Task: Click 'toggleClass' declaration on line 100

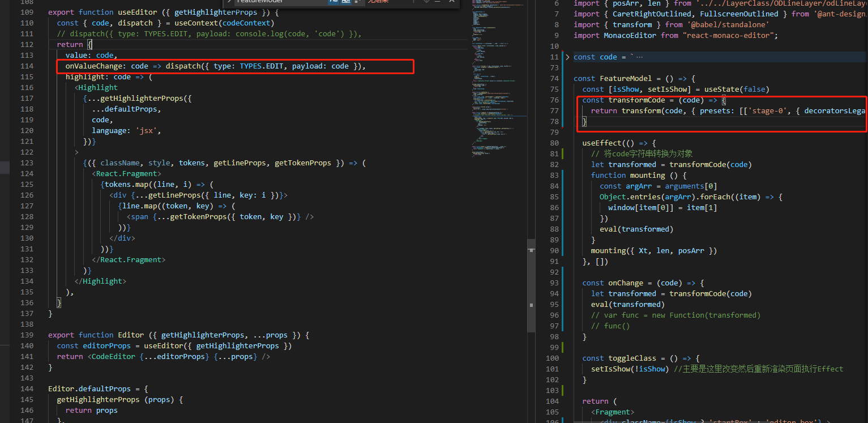Action: coord(632,358)
